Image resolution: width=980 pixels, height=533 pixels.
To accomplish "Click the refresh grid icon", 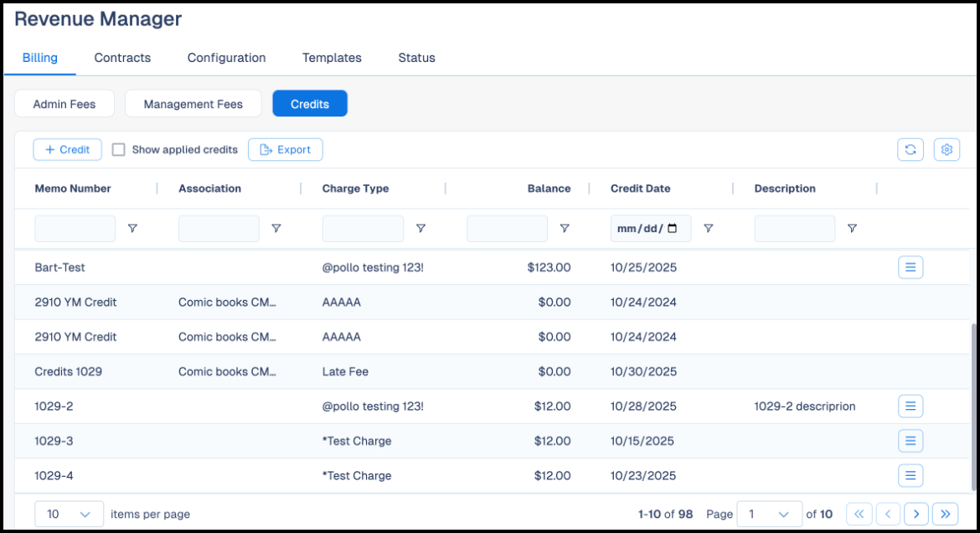I will (910, 149).
